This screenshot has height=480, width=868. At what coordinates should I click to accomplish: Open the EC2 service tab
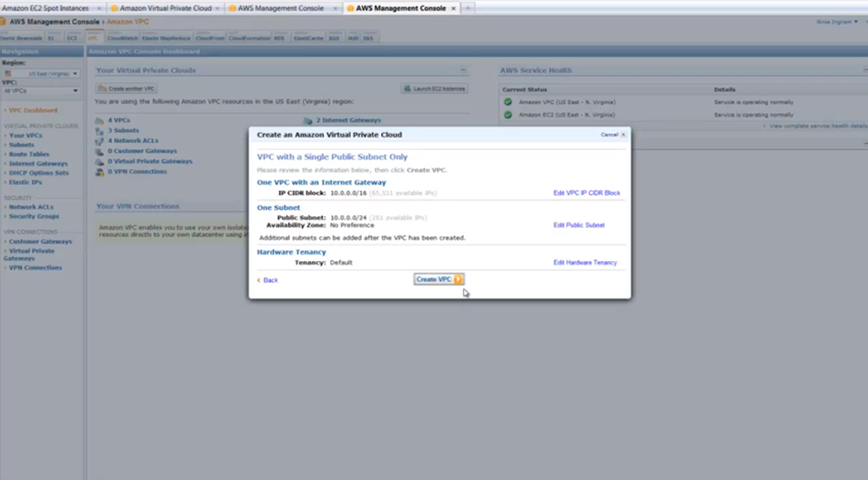[72, 37]
